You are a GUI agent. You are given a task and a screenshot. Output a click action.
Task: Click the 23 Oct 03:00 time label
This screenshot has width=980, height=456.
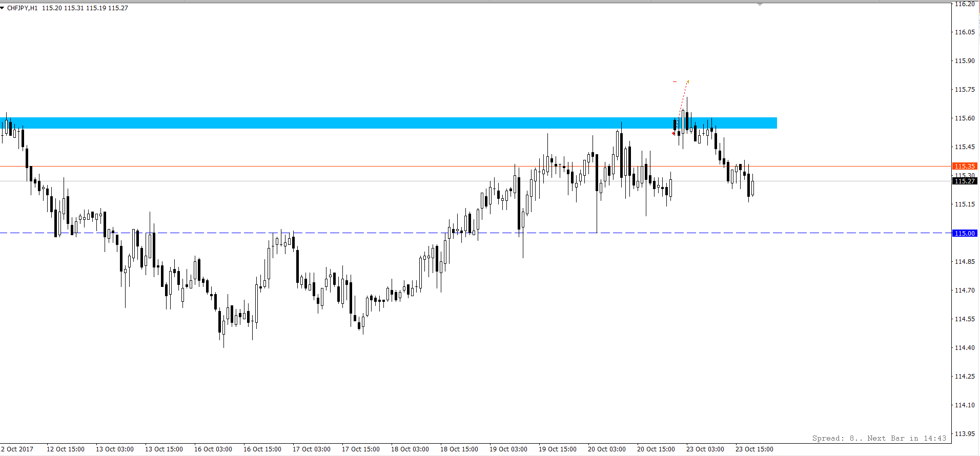click(705, 449)
